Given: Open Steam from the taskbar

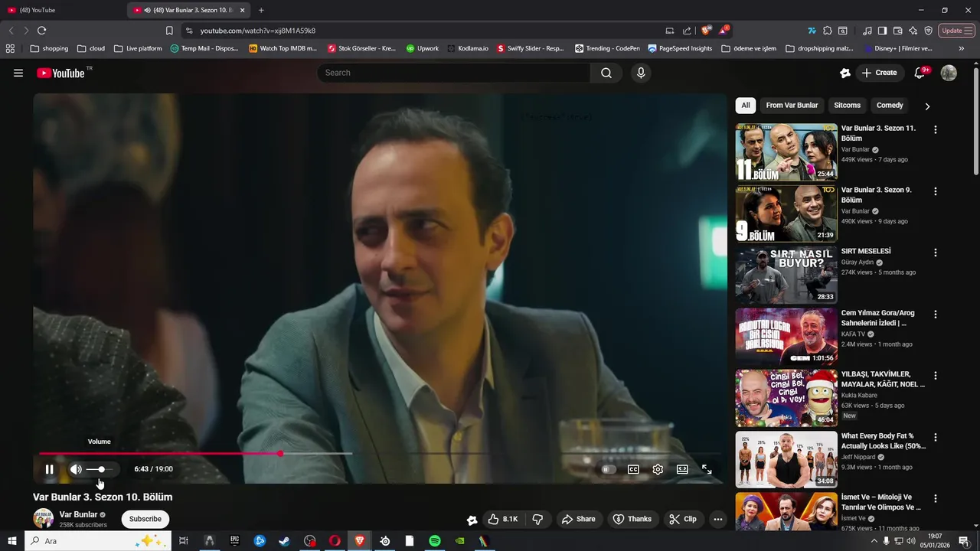Looking at the screenshot, I should [284, 541].
